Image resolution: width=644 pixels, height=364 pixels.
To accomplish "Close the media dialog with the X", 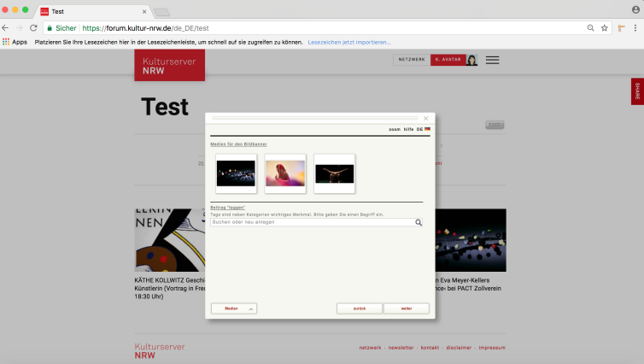I will coord(425,119).
